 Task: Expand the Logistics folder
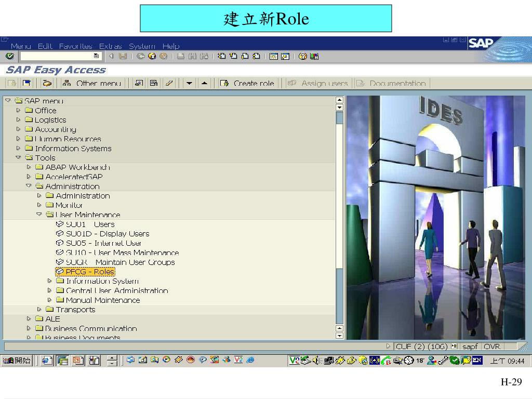(x=18, y=119)
